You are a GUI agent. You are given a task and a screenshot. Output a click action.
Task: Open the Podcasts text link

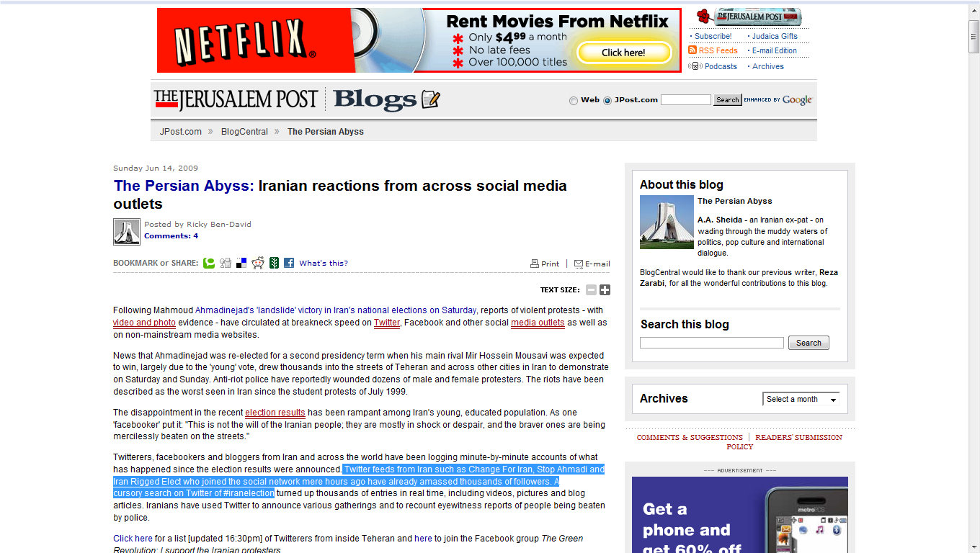pos(721,66)
